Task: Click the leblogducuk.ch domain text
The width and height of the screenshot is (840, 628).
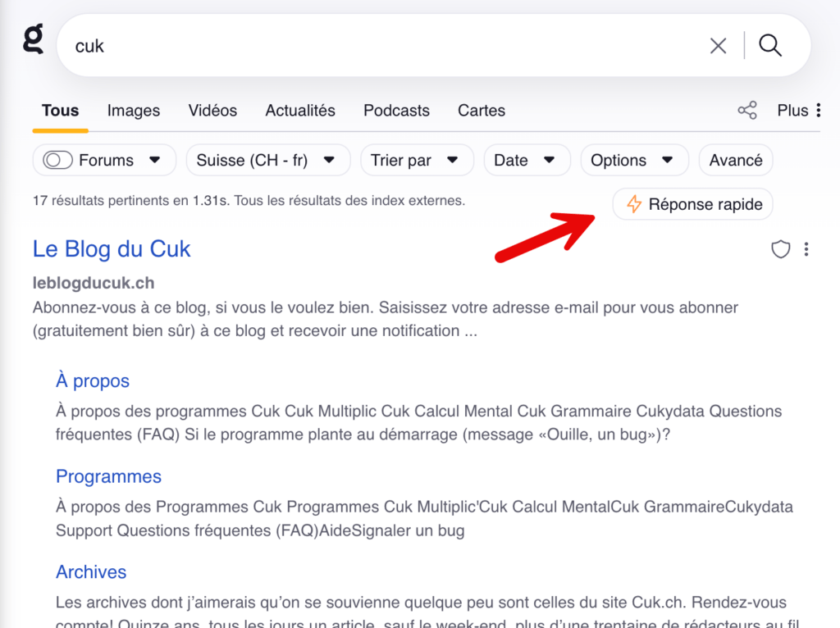Action: pyautogui.click(x=94, y=283)
